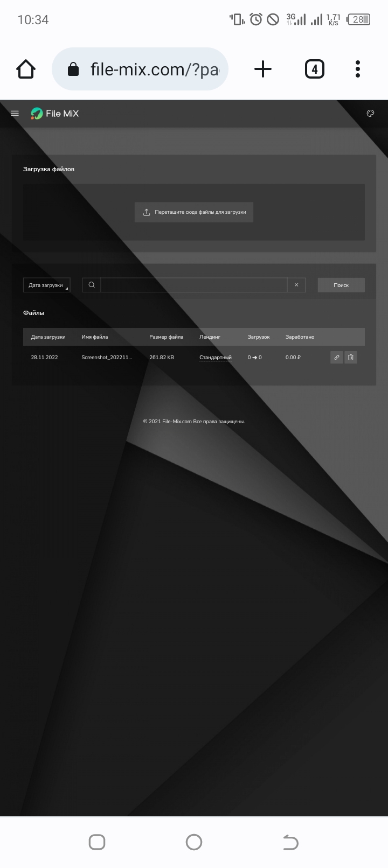Tap the browser home icon
Screen dimensions: 388x868
coord(26,69)
